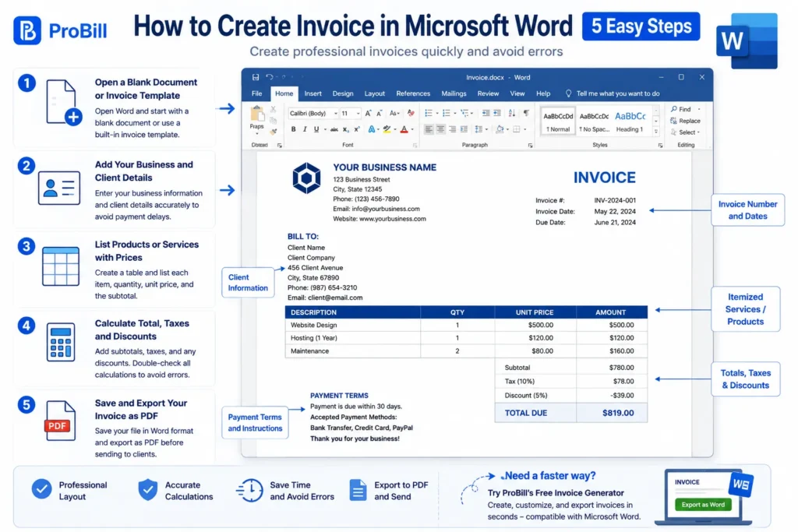Click the Sort A-to-Z icon
This screenshot has width=798, height=532.
click(512, 113)
